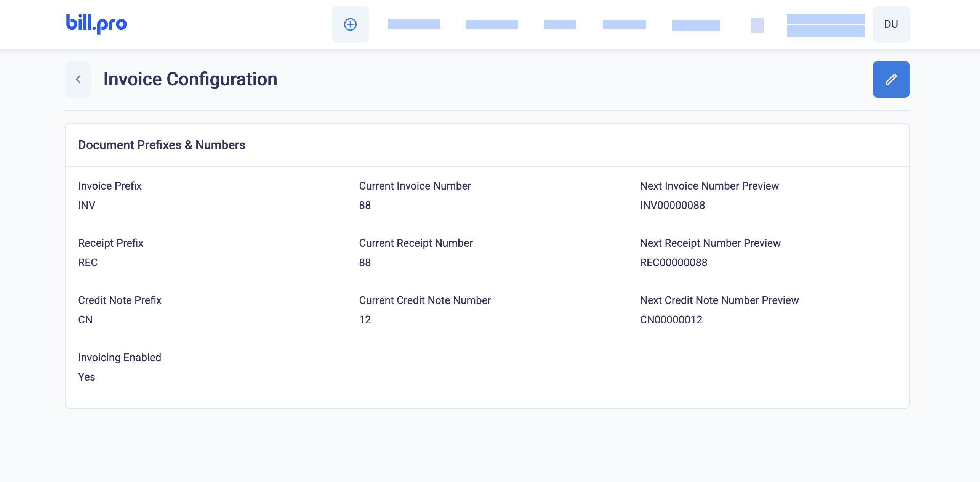Viewport: 980px width, 482px height.
Task: Click the CN00000012 credit note preview
Action: [671, 320]
